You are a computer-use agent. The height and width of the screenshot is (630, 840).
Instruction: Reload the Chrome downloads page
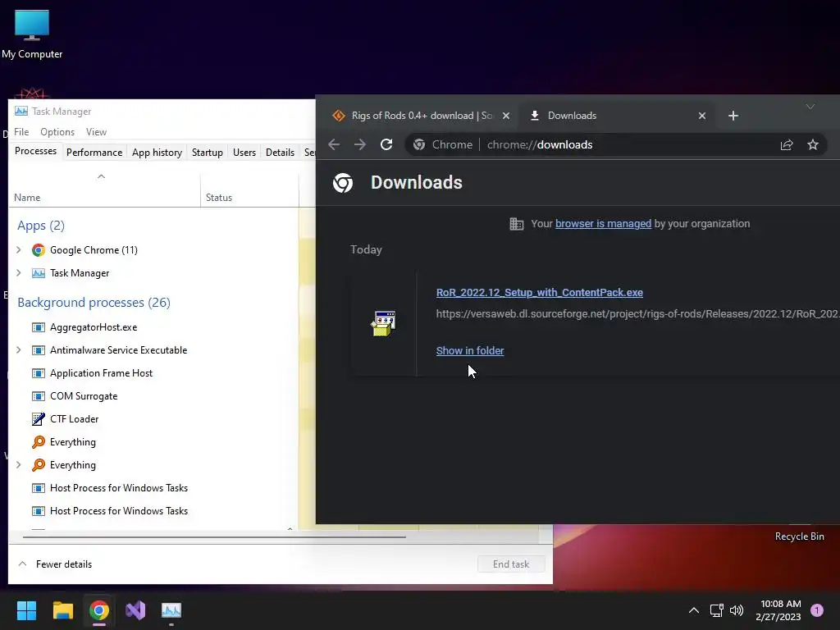pyautogui.click(x=386, y=144)
